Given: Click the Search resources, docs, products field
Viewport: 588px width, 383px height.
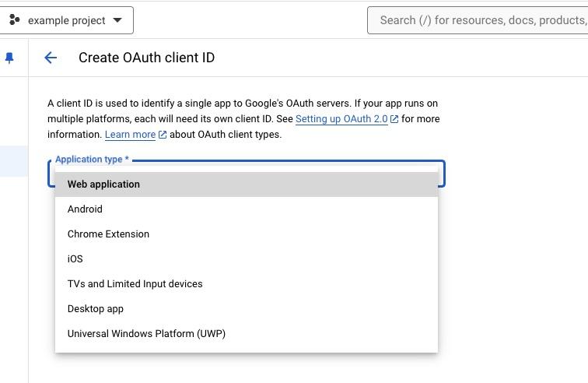Looking at the screenshot, I should 478,20.
